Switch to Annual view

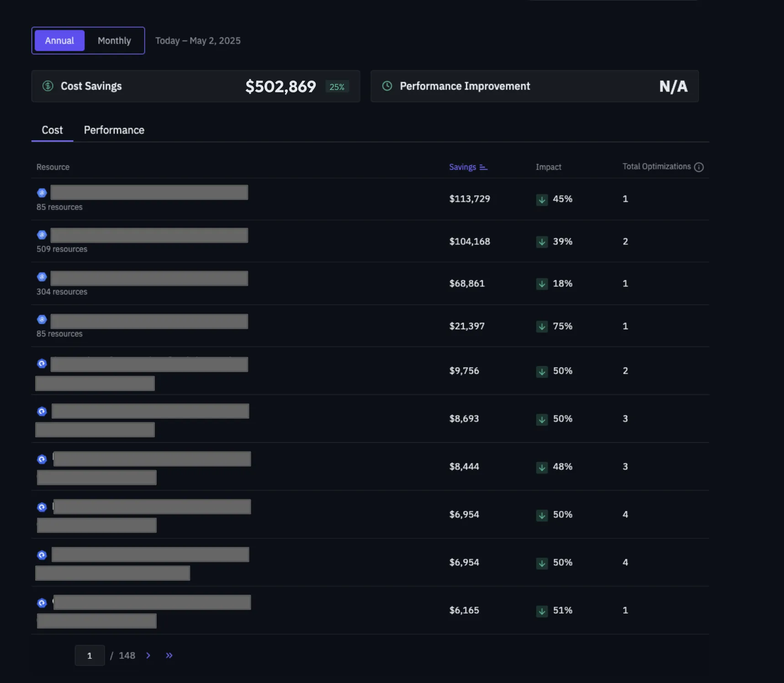(59, 41)
